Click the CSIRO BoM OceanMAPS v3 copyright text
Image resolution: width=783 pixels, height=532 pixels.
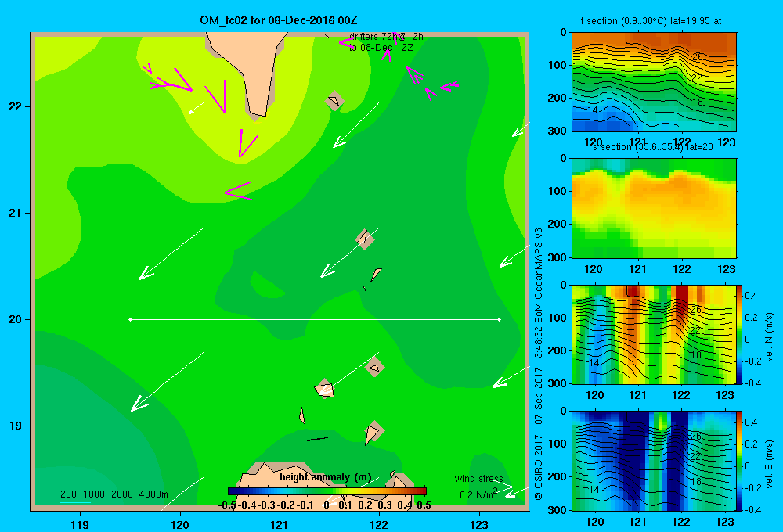539,365
